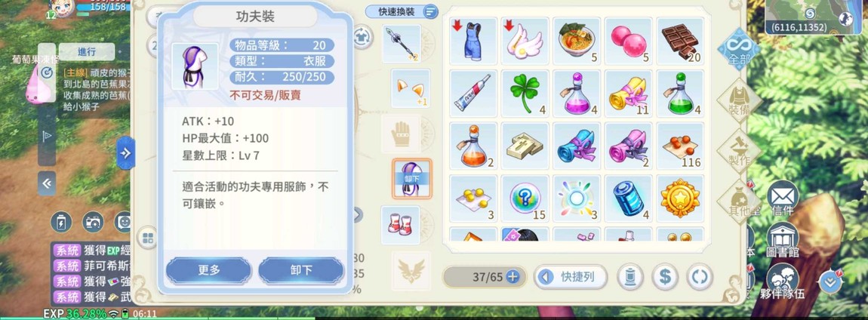This screenshot has height=320, width=868.
Task: Select the blue overalls item in inventory
Action: pos(472,41)
